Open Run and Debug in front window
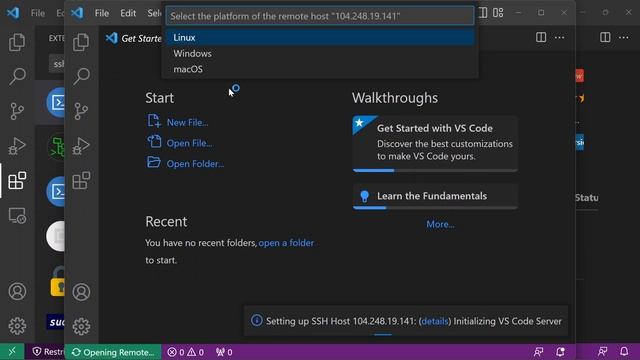This screenshot has height=360, width=640. (81, 146)
